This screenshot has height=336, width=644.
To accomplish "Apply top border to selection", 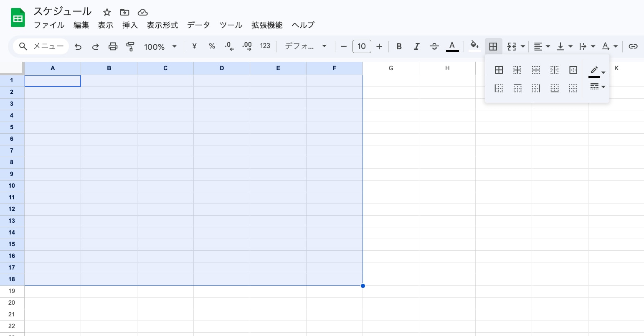I will pos(517,88).
